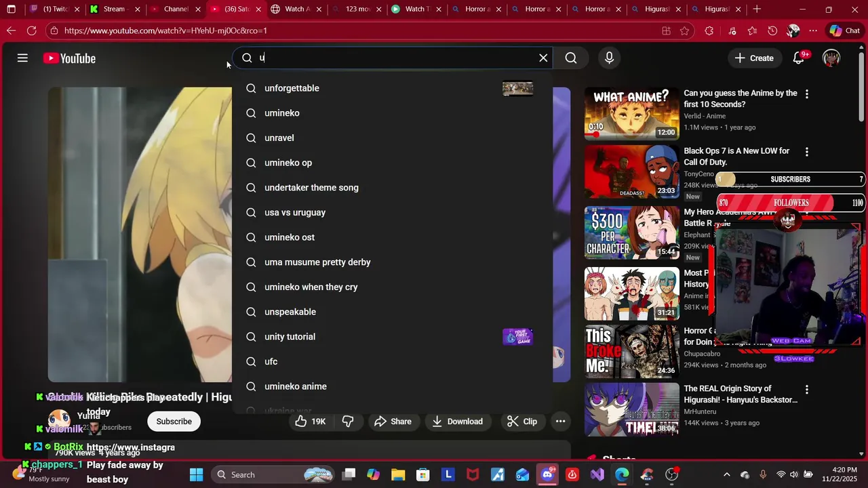Open the "What Anime?" video thumbnail
Screen dimensions: 868x488
pos(631,113)
